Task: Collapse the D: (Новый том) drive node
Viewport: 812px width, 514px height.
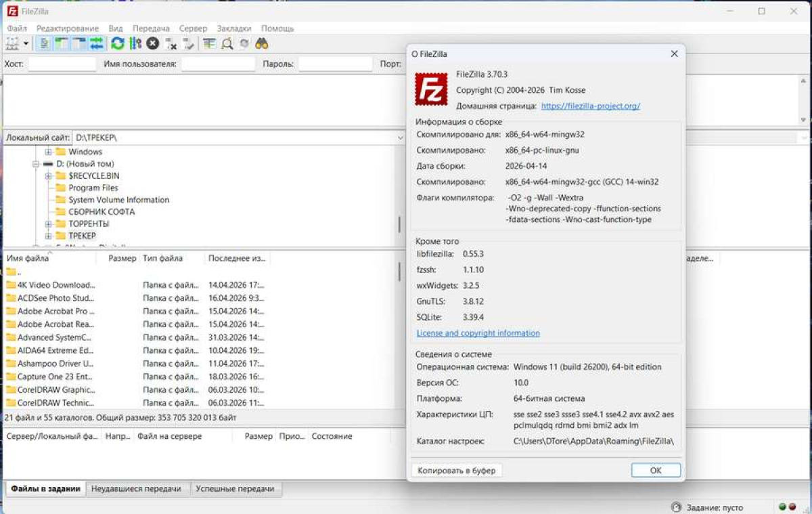Action: pyautogui.click(x=37, y=164)
